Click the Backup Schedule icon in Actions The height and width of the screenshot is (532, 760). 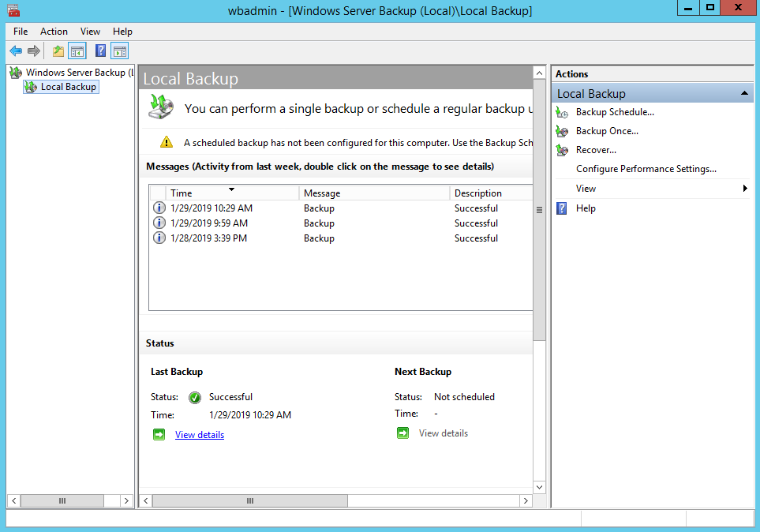point(562,112)
